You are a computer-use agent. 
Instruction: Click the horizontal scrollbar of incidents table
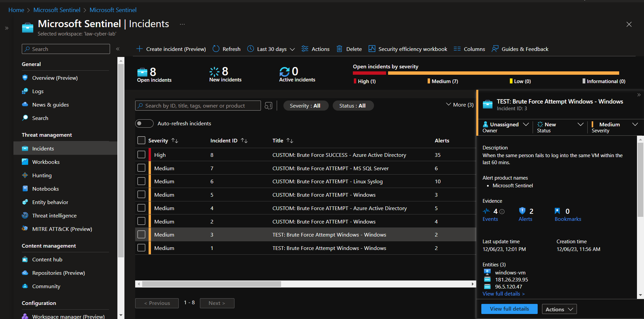[x=211, y=284]
